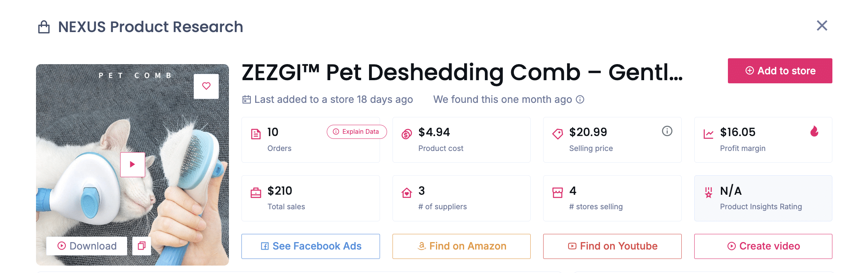868x273 pixels.
Task: Click the Total sales briefcase icon
Action: click(x=256, y=193)
